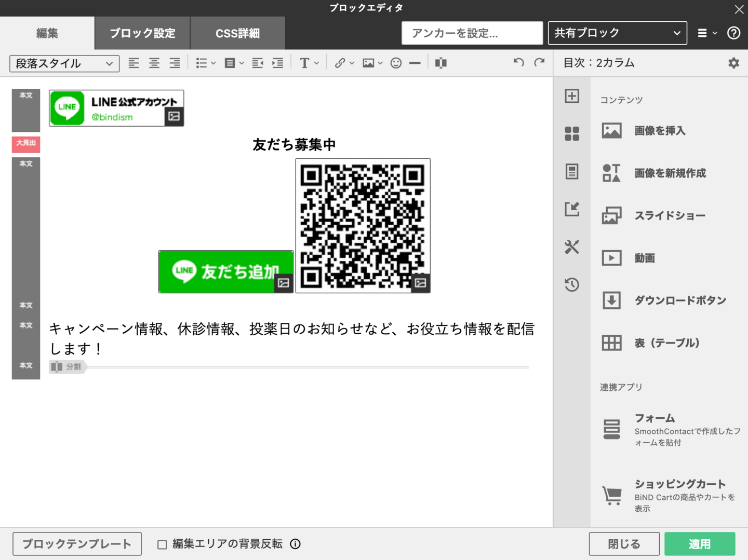Edit the LINE banner image via overlay icon
Viewport: 748px width, 560px height.
click(x=174, y=116)
